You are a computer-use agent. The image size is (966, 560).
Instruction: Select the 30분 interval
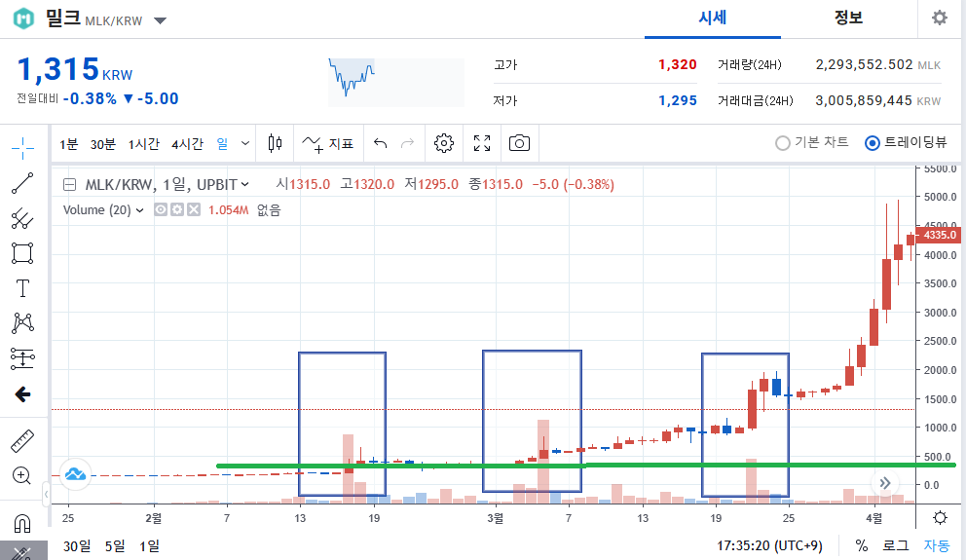point(103,144)
